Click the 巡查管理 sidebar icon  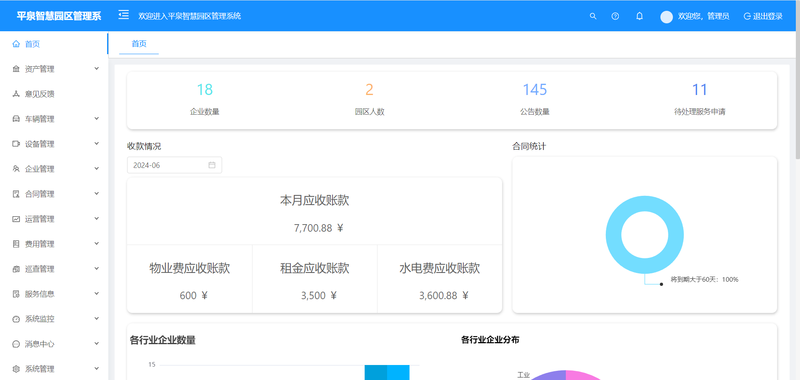16,269
